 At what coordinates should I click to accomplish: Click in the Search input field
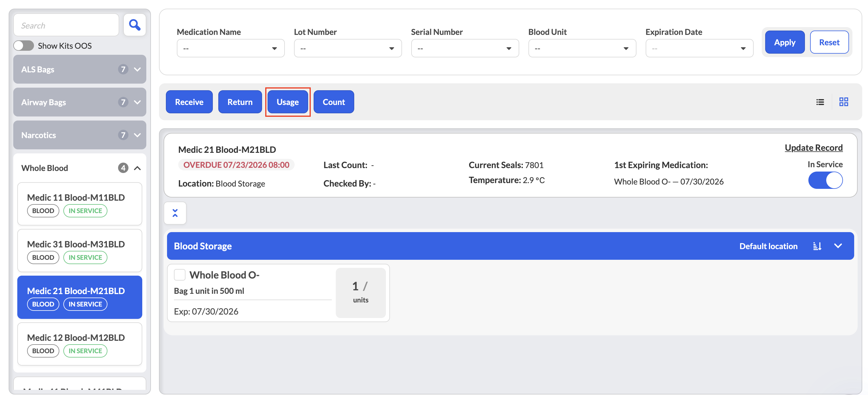point(66,25)
